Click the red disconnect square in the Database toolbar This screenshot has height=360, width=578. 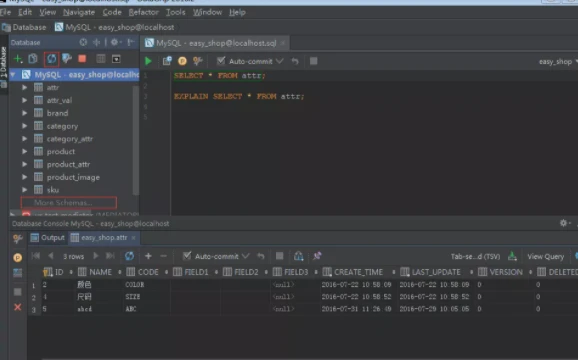point(82,59)
